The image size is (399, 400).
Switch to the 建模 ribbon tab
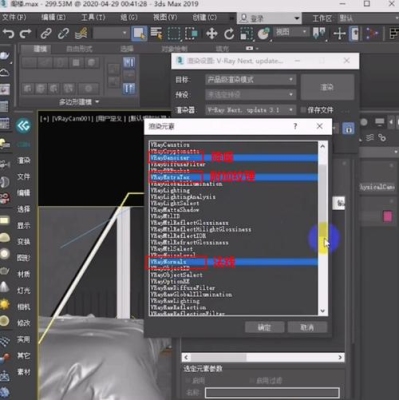click(40, 49)
